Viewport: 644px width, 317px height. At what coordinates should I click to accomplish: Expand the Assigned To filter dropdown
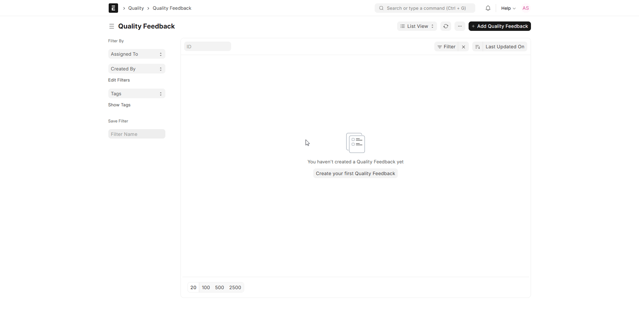[x=137, y=54]
